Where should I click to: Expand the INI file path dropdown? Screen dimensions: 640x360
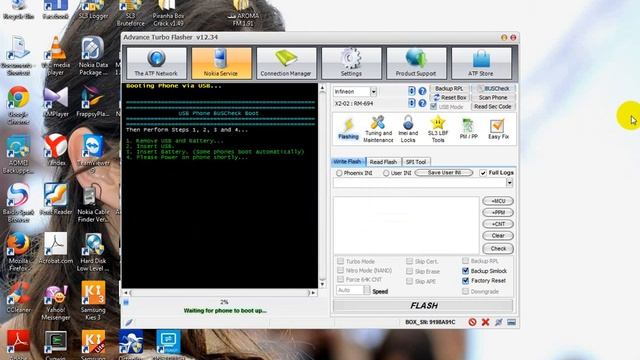pyautogui.click(x=509, y=183)
